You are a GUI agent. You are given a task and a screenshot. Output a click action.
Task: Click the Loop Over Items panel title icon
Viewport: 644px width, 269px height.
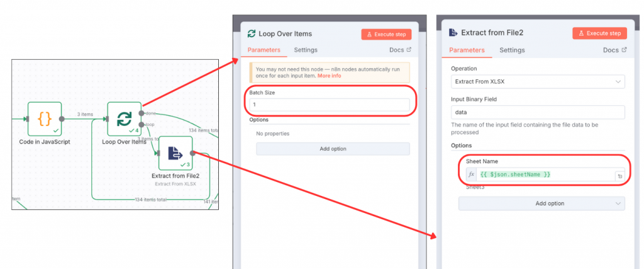252,34
